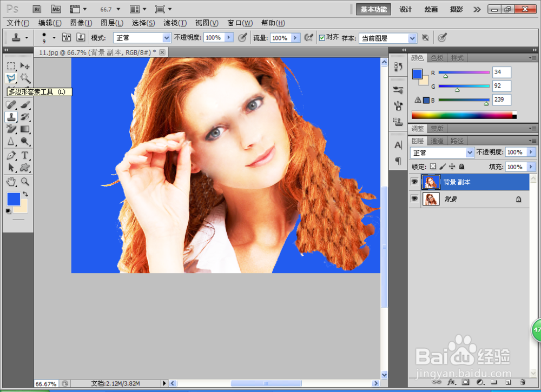Image resolution: width=541 pixels, height=392 pixels.
Task: Switch to the 设计 workspace
Action: coord(405,9)
